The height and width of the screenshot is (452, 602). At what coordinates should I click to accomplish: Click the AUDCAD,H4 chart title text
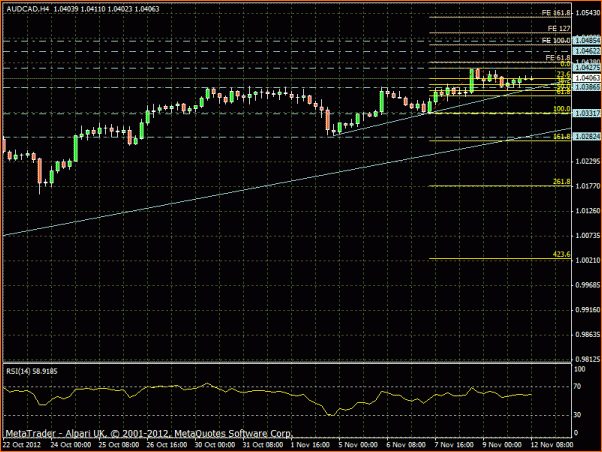28,9
